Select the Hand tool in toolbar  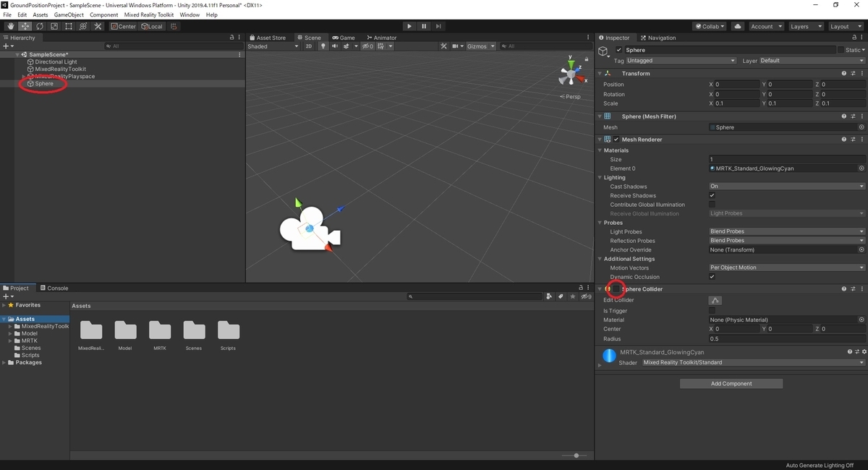click(11, 26)
